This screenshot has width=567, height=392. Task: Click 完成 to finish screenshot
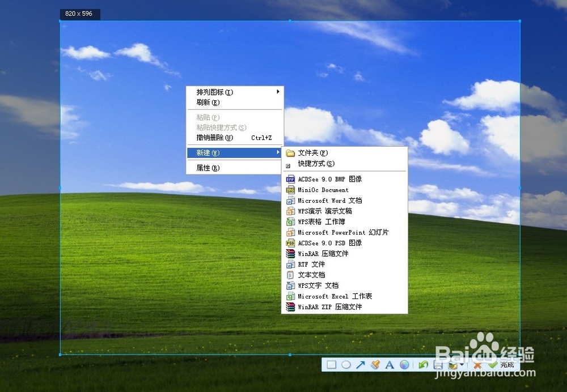(501, 365)
